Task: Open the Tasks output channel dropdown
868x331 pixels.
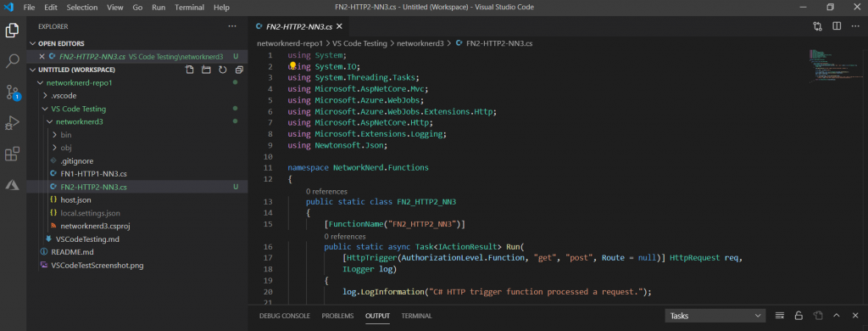Action: tap(715, 316)
